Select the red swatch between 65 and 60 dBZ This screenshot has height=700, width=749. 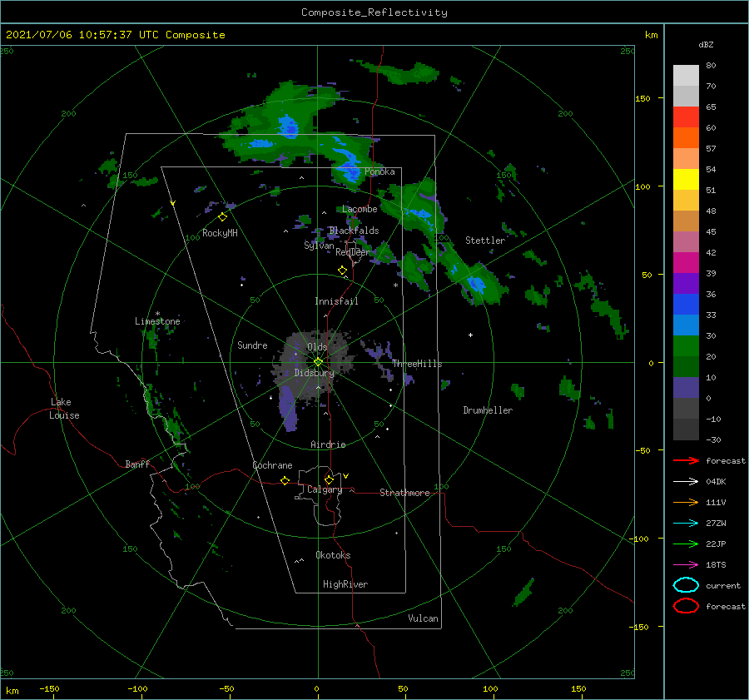686,117
